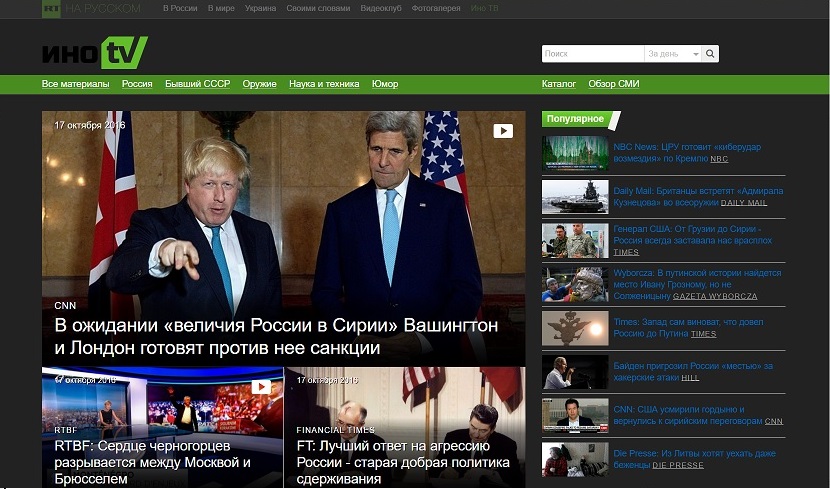Read 'Байден пригрозил России «местью»' article
830x489 pixels.
coord(693,372)
